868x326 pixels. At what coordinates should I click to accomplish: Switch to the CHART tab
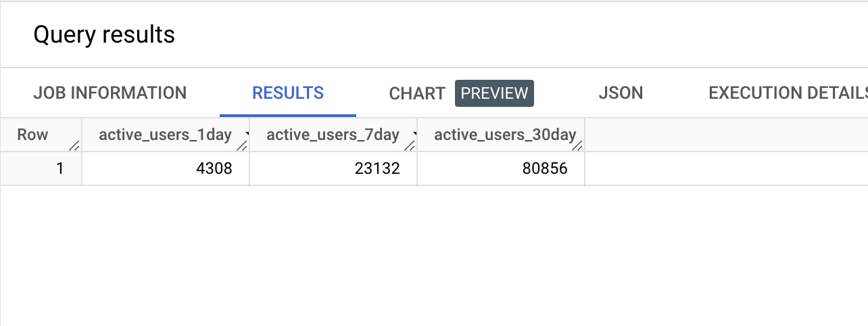click(417, 94)
